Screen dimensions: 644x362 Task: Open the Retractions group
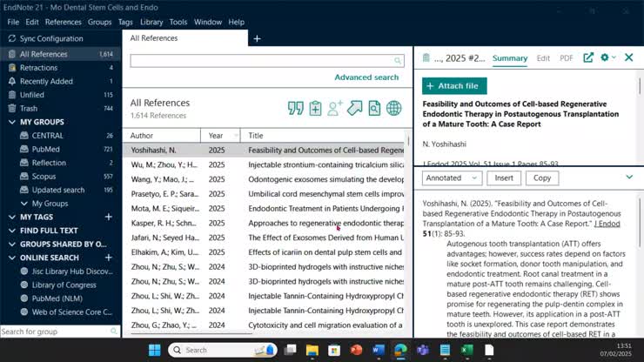click(x=61, y=67)
